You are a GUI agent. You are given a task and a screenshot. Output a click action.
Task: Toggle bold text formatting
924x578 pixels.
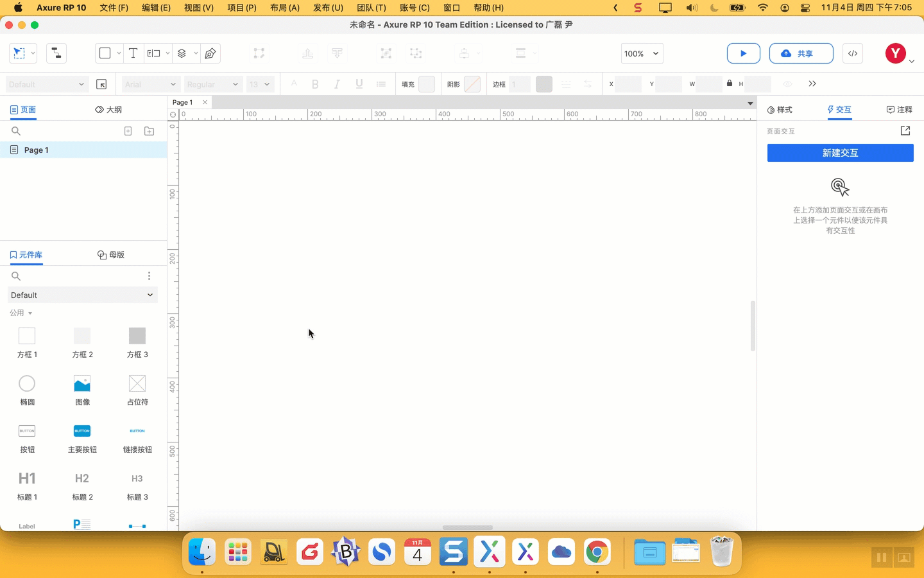click(315, 84)
